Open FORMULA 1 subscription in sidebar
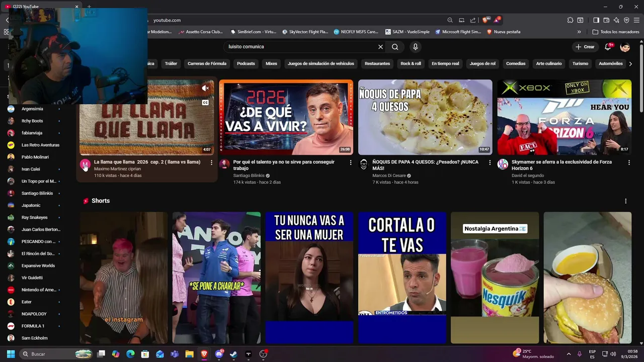644x362 pixels. coord(33,326)
